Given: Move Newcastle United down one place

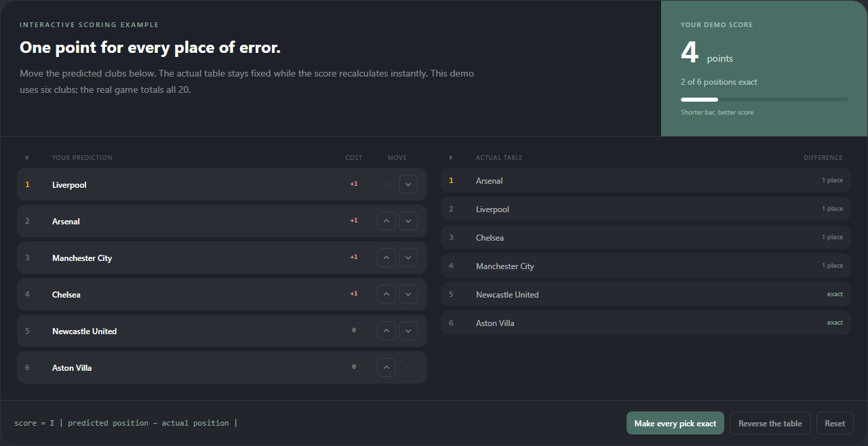Looking at the screenshot, I should 408,331.
